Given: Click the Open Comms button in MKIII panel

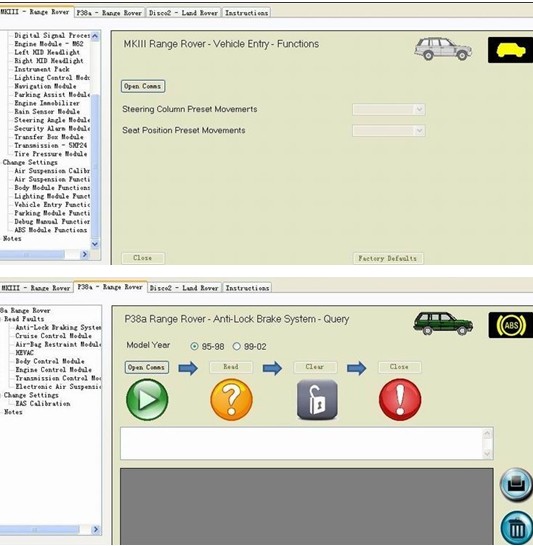Looking at the screenshot, I should coord(143,86).
